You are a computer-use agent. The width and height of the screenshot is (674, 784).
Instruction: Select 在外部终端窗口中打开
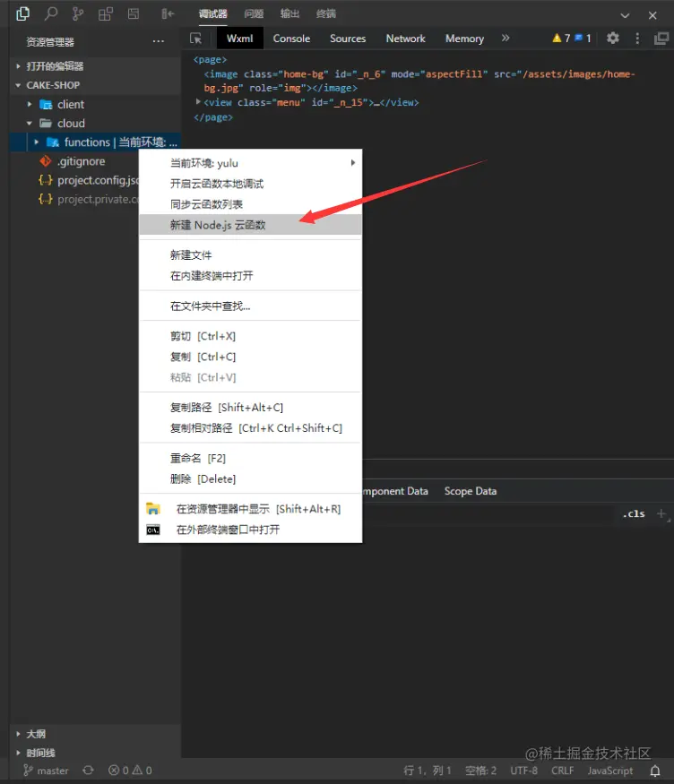(250, 530)
